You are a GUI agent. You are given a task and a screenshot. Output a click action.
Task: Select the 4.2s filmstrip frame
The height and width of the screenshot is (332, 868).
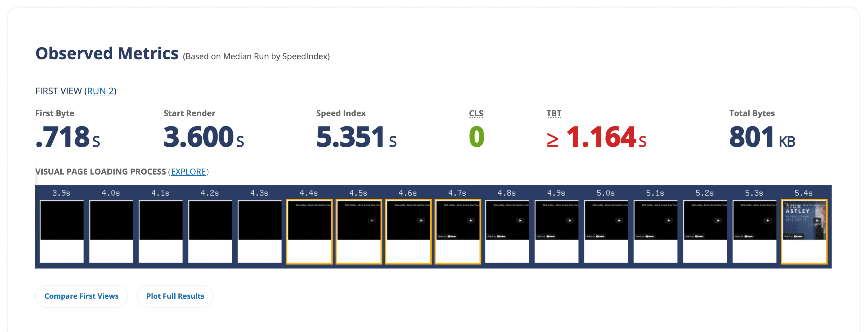pyautogui.click(x=210, y=231)
